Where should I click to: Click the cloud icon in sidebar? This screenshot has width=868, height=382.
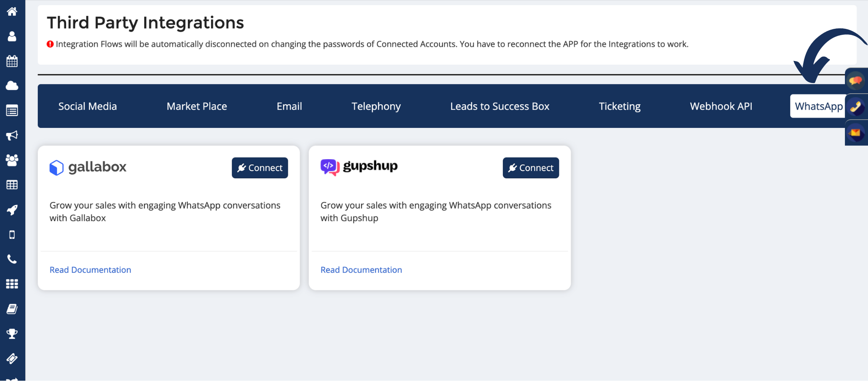[12, 86]
